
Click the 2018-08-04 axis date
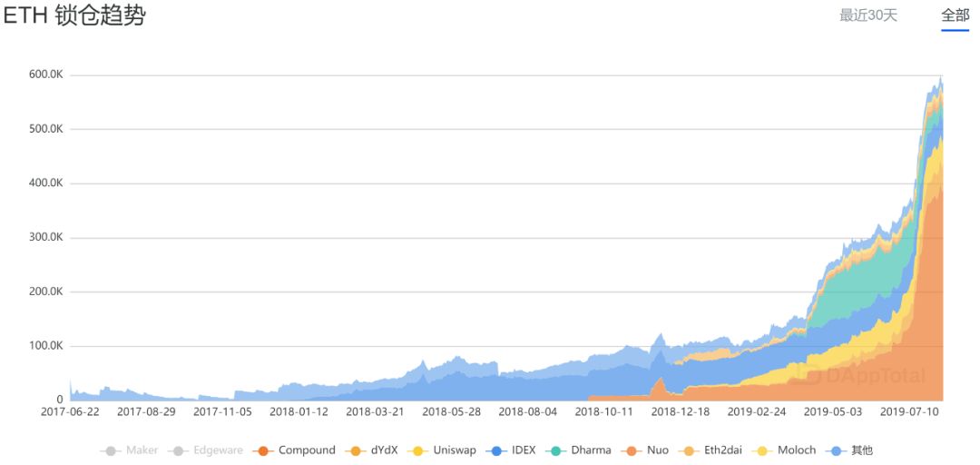527,411
